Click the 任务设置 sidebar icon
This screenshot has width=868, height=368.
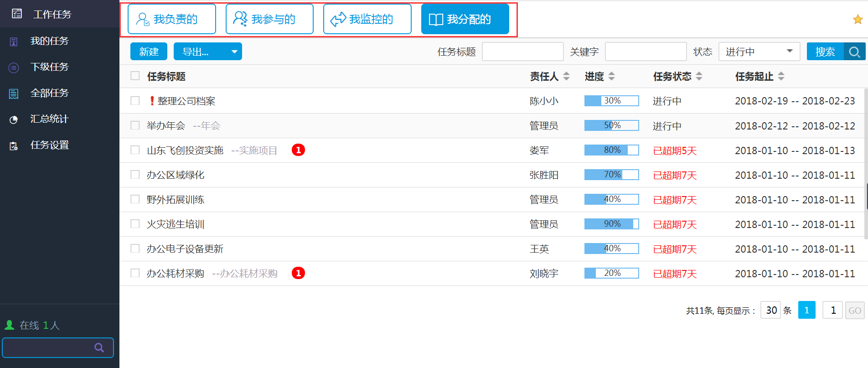click(x=14, y=145)
